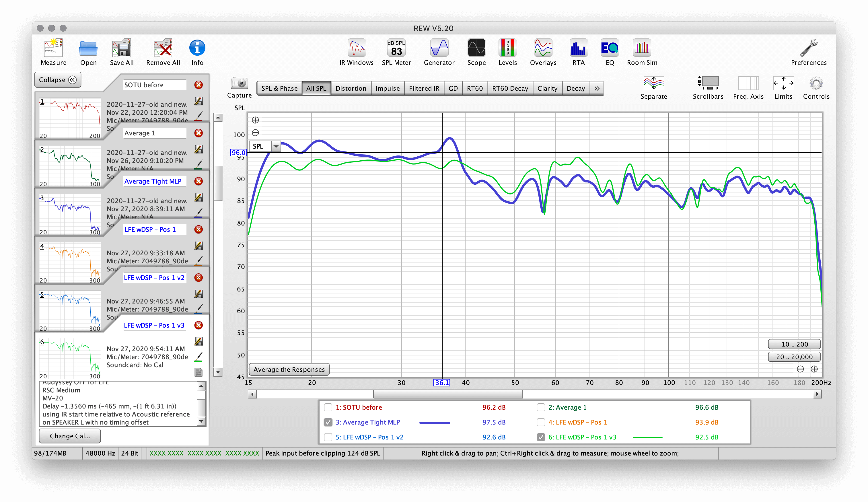Viewport: 868px width, 502px height.
Task: Switch to the Filtered IR tab
Action: (424, 89)
